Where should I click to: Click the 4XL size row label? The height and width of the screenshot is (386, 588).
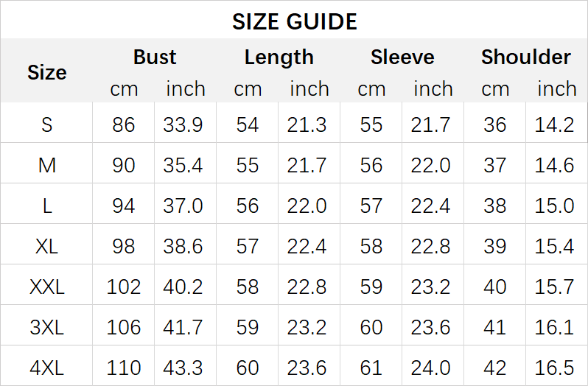[46, 367]
